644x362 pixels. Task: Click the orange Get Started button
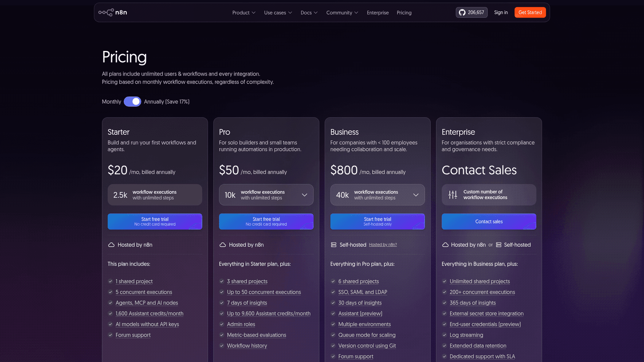[530, 12]
